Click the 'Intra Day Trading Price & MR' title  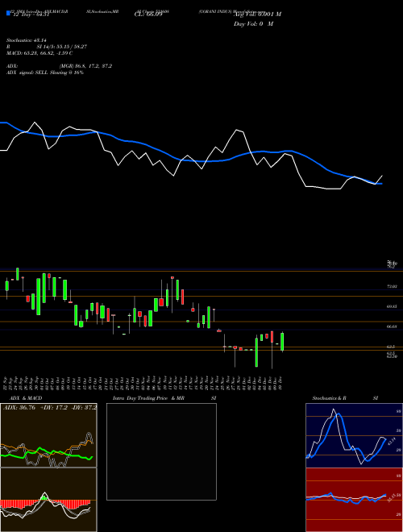[148, 398]
